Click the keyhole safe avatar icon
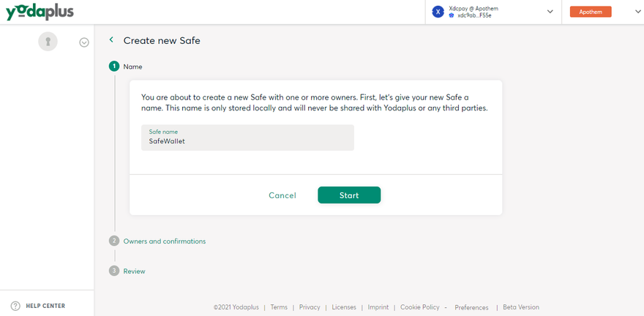 (48, 42)
